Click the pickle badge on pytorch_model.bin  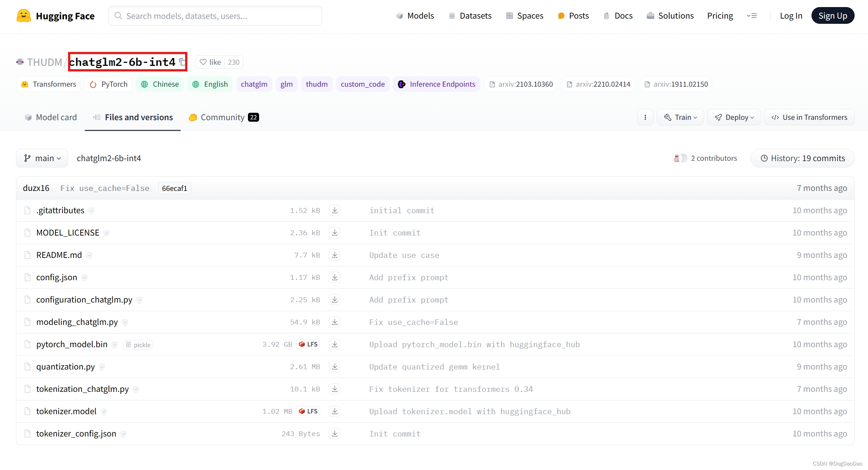tap(138, 345)
